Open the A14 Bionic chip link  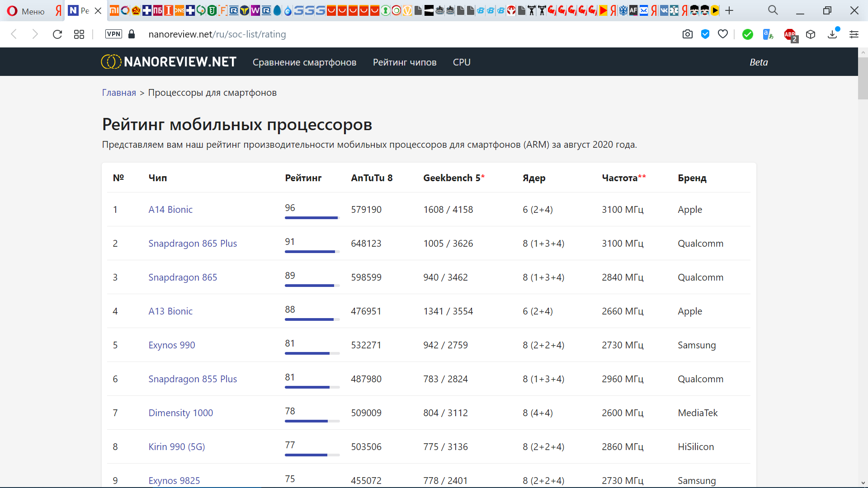170,210
